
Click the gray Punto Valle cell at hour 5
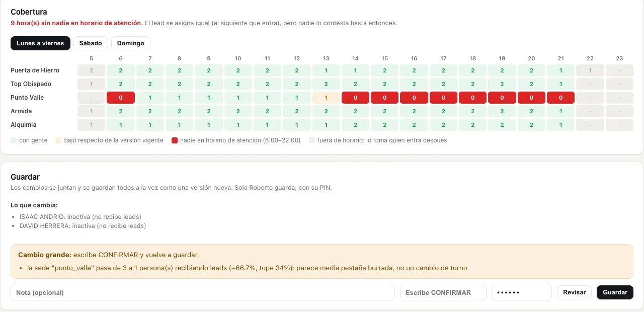click(91, 98)
